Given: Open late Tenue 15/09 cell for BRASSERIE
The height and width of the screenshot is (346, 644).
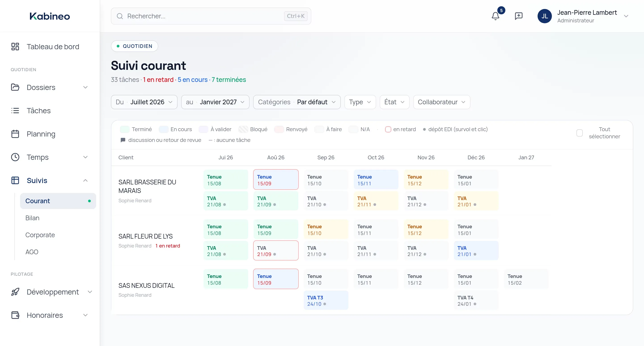Looking at the screenshot, I should point(276,179).
